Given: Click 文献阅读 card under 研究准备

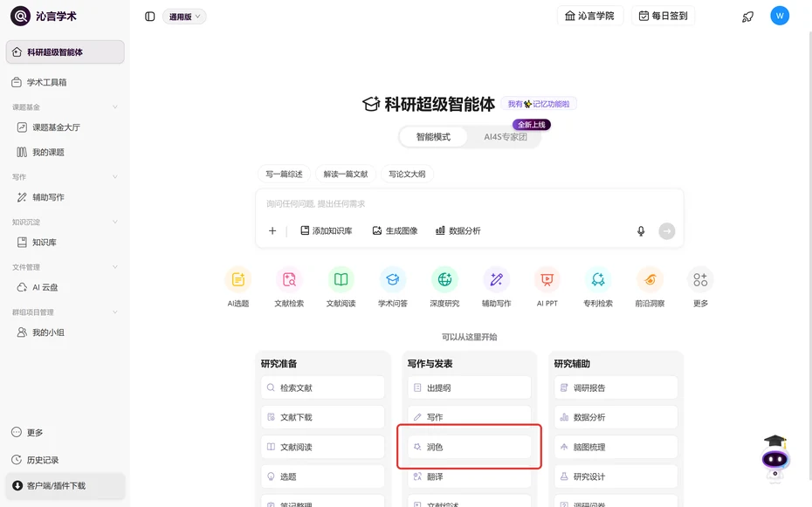Looking at the screenshot, I should [x=323, y=447].
